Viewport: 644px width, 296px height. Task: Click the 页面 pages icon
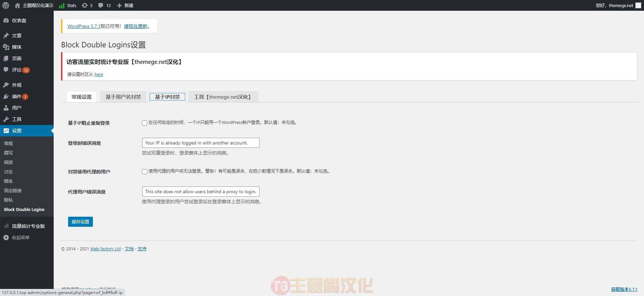(x=6, y=58)
